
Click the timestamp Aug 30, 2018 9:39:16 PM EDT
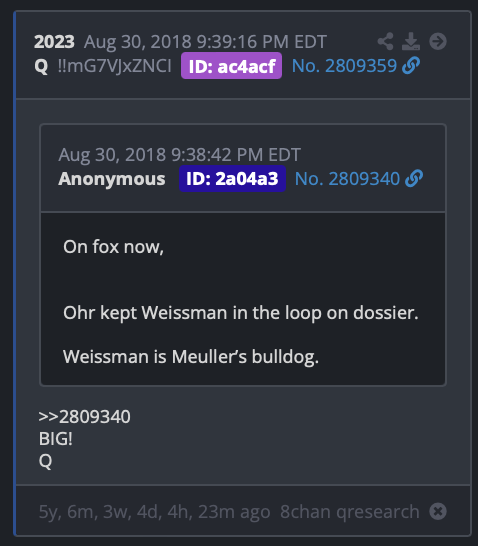(x=205, y=42)
